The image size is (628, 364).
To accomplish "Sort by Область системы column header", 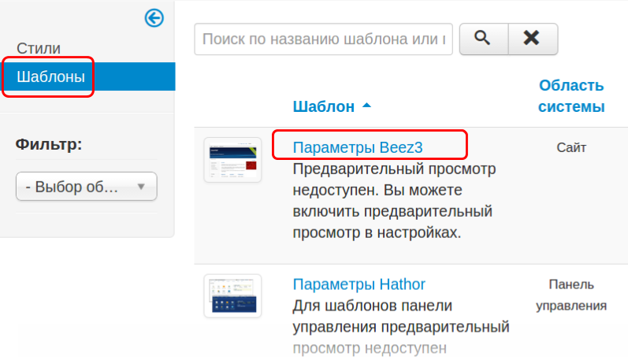I will [x=571, y=95].
